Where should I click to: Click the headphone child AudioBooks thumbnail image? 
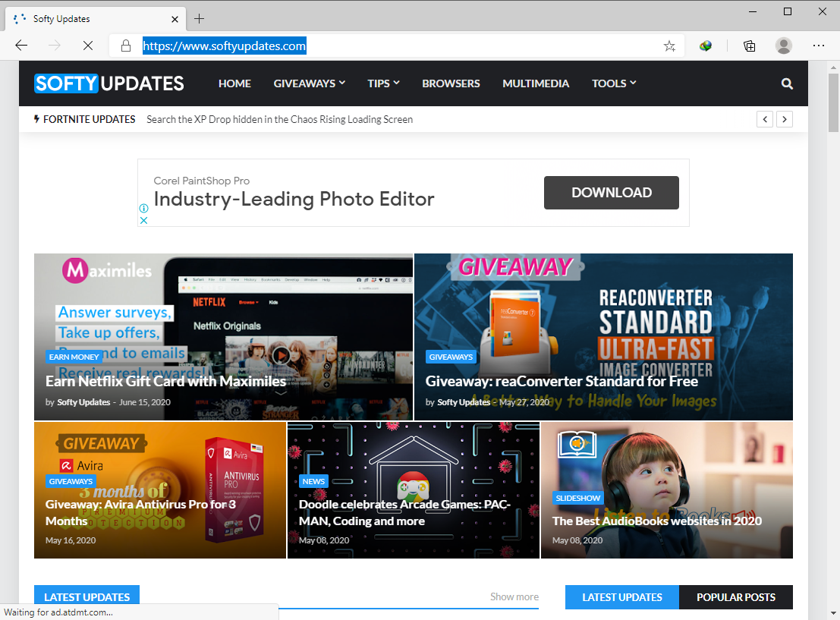(x=667, y=489)
